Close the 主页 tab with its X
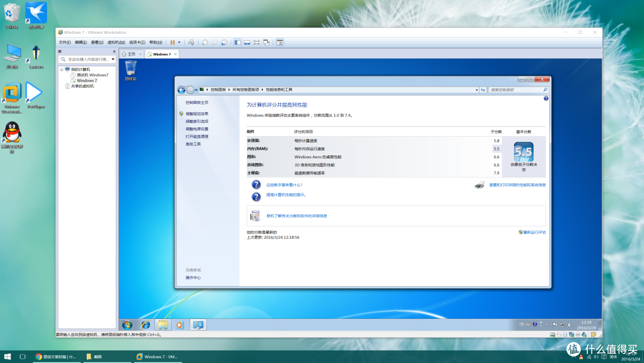This screenshot has height=363, width=644. 140,54
